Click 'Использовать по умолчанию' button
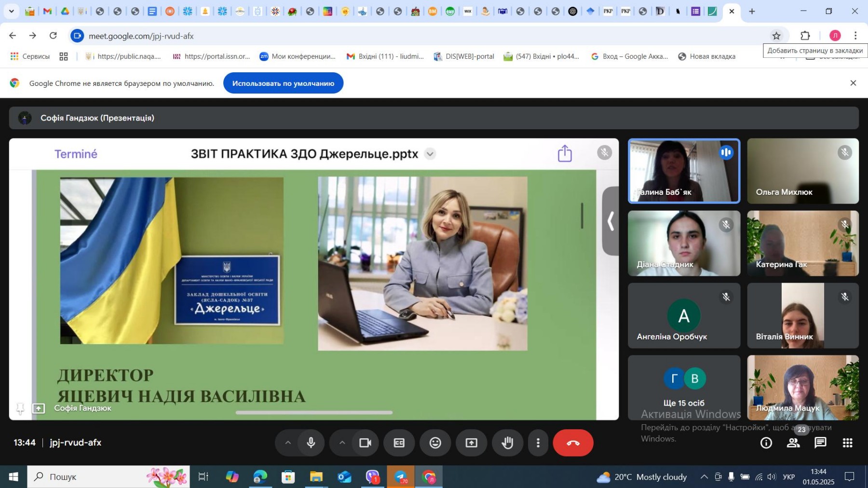The image size is (868, 488). pos(283,83)
